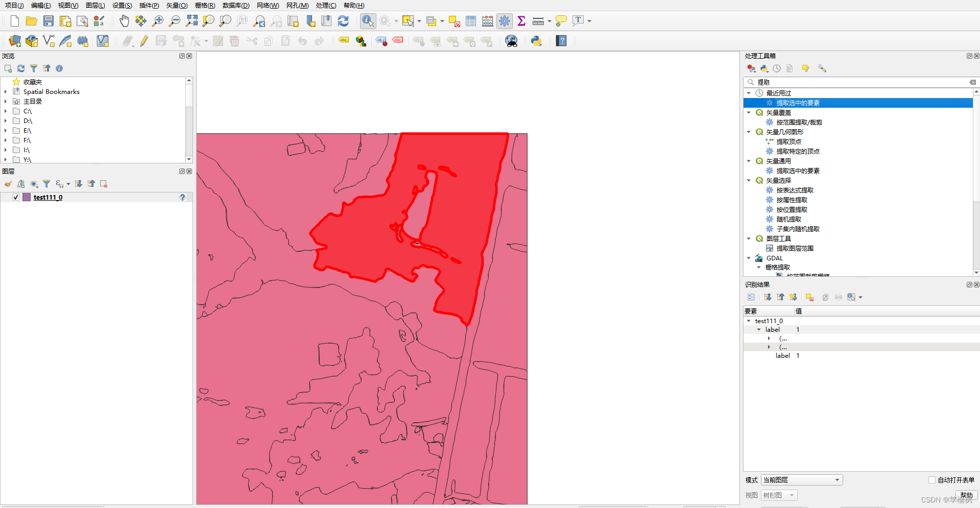This screenshot has width=980, height=508.
Task: Expand the GDAL group in the toolbox
Action: tap(749, 258)
